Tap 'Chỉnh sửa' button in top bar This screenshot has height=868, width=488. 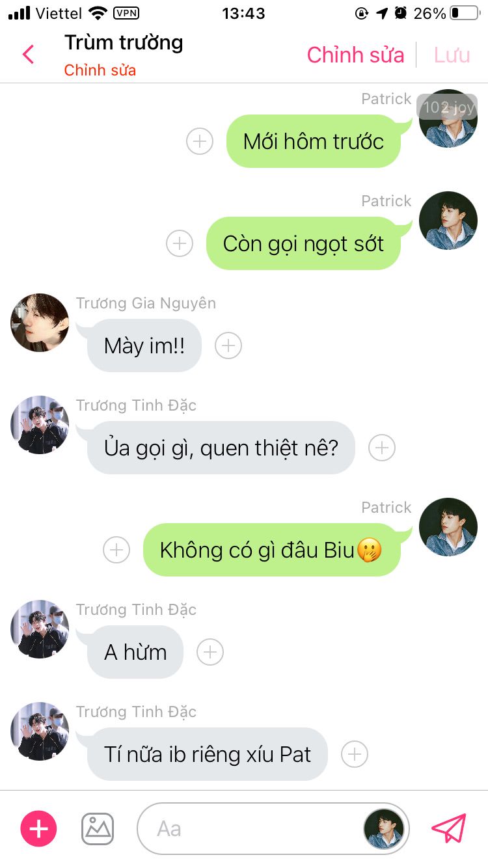coord(355,55)
